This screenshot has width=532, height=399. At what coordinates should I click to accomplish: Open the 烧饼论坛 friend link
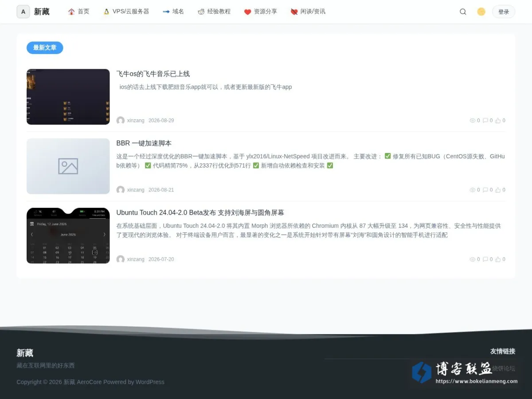click(x=504, y=368)
